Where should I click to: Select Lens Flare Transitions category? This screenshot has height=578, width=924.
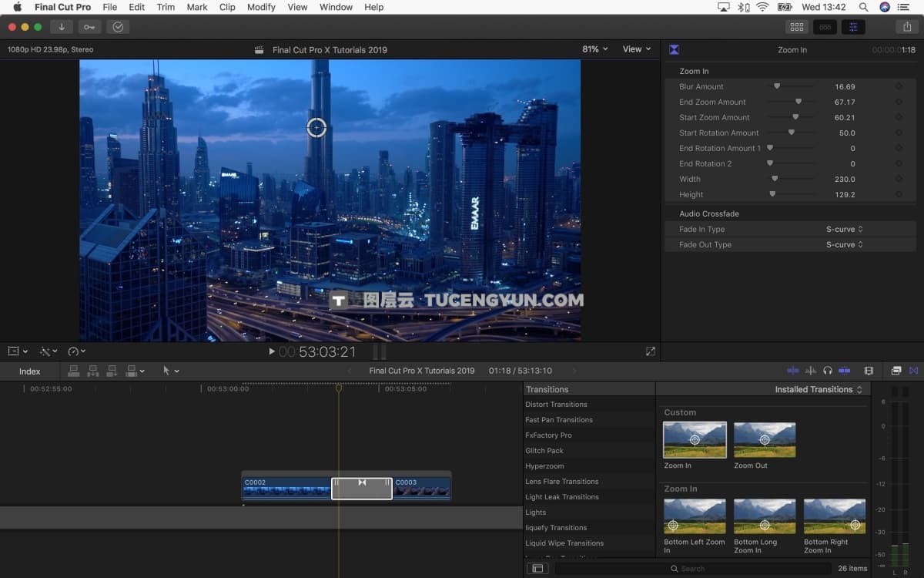[x=562, y=482]
